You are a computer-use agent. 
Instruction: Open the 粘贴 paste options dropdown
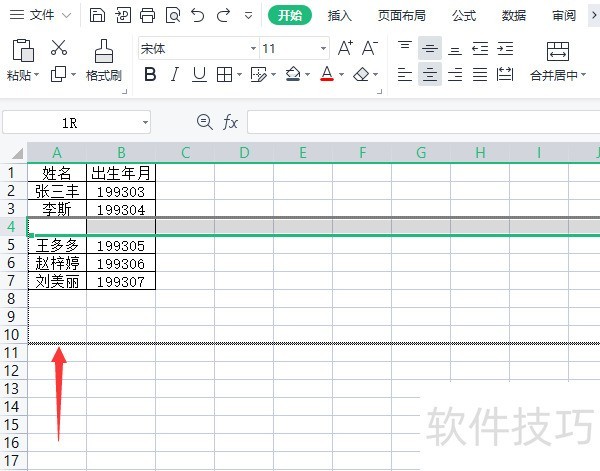coord(37,75)
